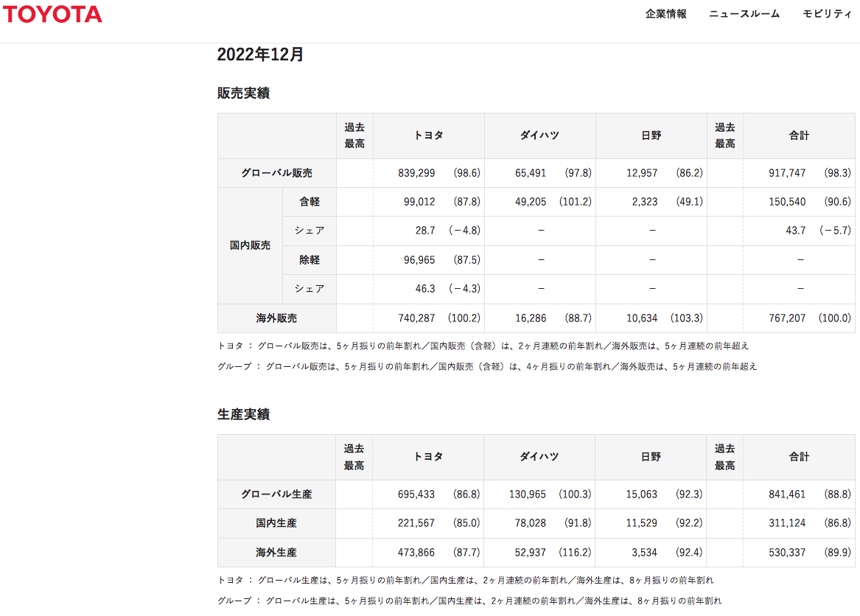860x616 pixels.
Task: Click Toyota domestic sales value 99,012
Action: pos(419,202)
